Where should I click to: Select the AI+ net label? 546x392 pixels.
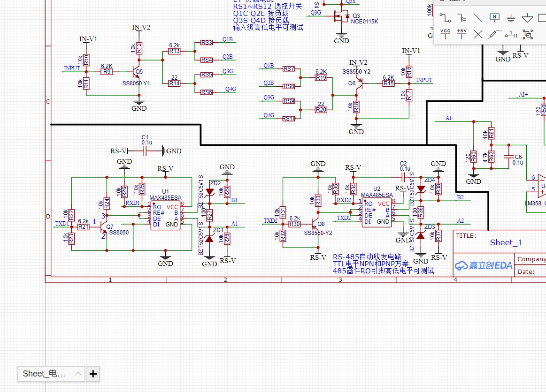(x=523, y=95)
